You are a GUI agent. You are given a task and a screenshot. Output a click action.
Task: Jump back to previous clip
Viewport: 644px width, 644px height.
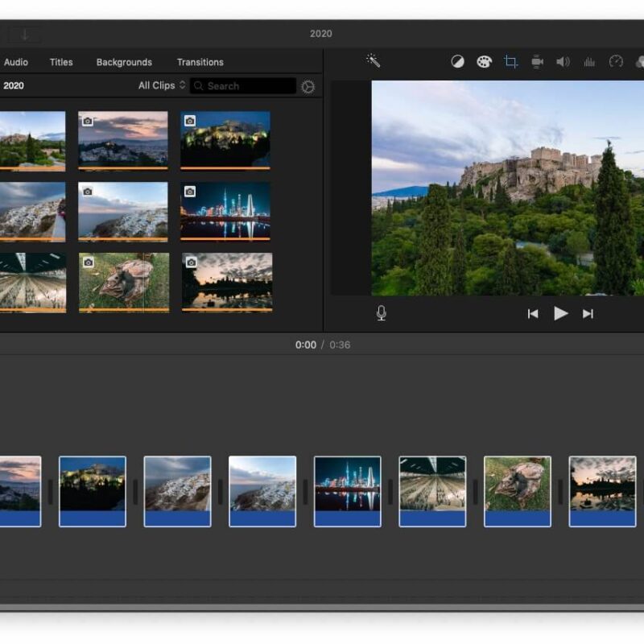(x=533, y=314)
